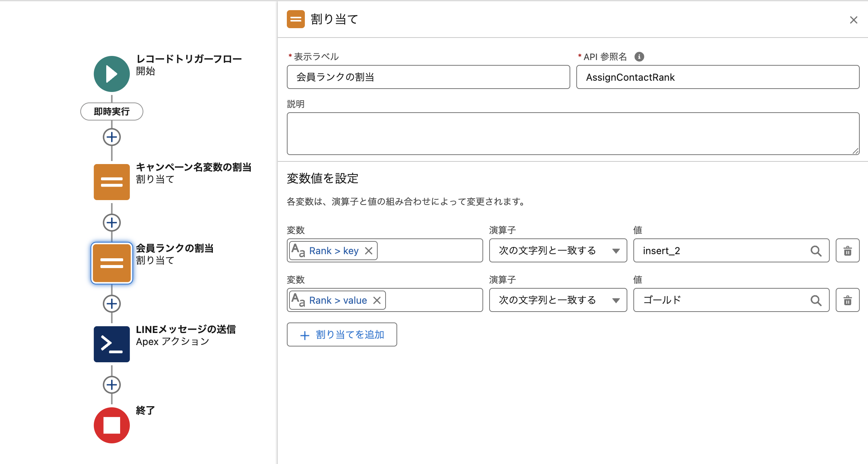Open operator dropdown for Rank > key row
Screen dimensions: 868x464
point(558,251)
